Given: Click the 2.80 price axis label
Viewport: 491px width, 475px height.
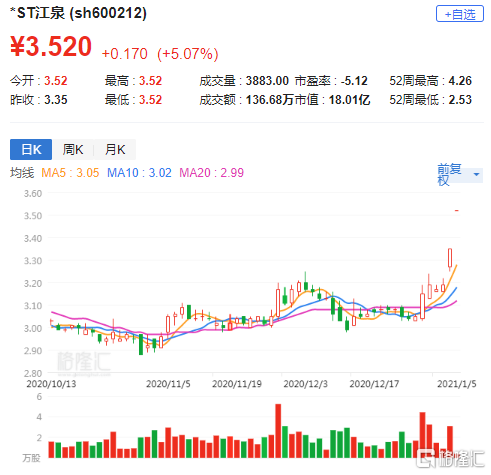Looking at the screenshot, I should pos(33,373).
